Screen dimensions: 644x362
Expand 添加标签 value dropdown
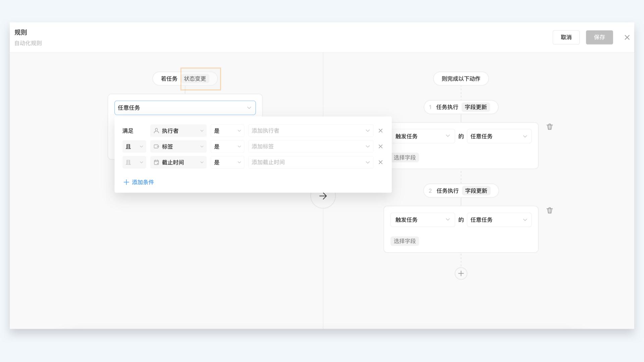point(310,146)
